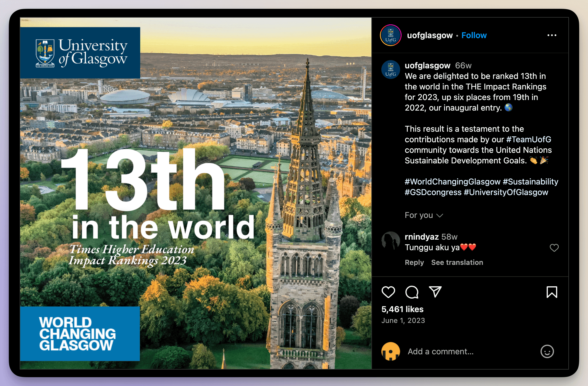This screenshot has width=588, height=386.
Task: Expand the For you comments dropdown
Action: (424, 215)
